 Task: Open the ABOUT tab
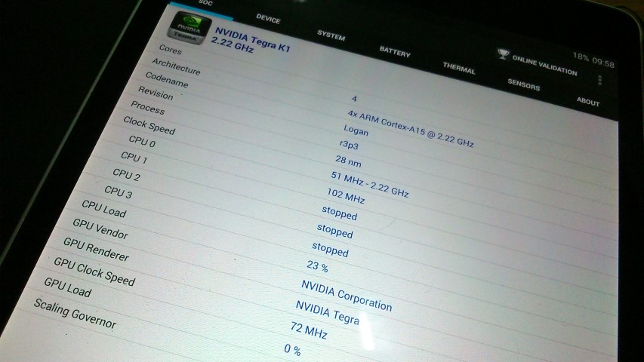tap(588, 101)
